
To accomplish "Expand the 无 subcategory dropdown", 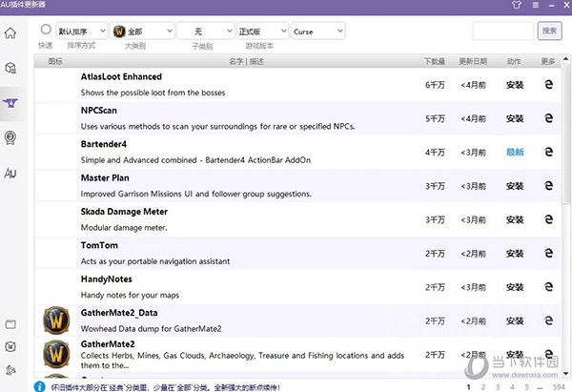I will tap(205, 31).
